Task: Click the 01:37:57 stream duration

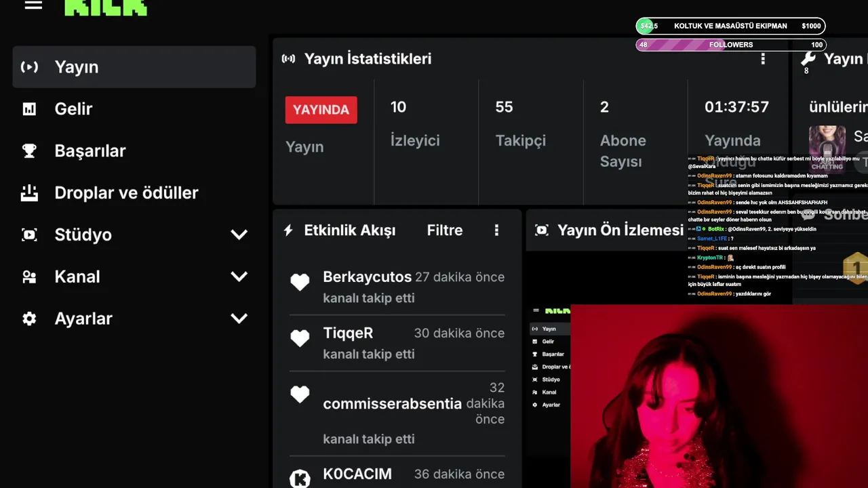Action: point(736,107)
